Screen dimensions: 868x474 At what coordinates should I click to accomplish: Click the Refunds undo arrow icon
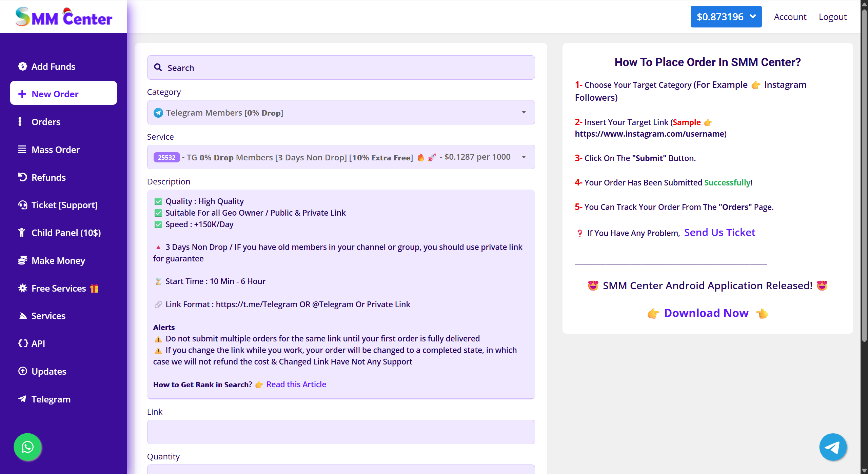tap(22, 177)
